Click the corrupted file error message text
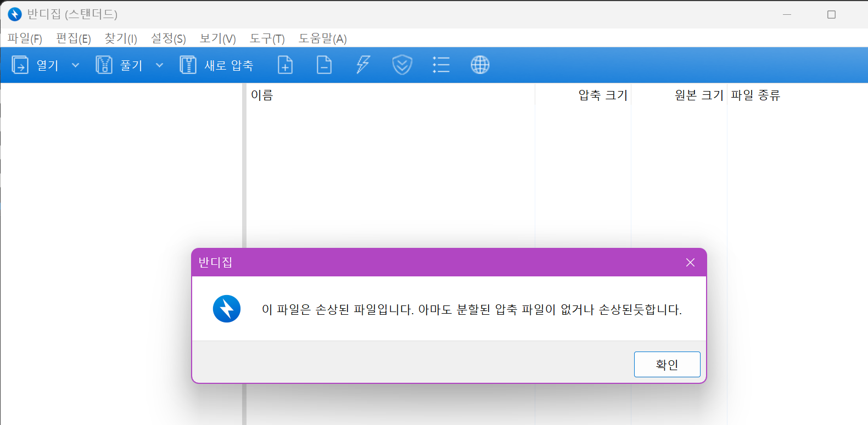This screenshot has height=425, width=868. pyautogui.click(x=472, y=310)
